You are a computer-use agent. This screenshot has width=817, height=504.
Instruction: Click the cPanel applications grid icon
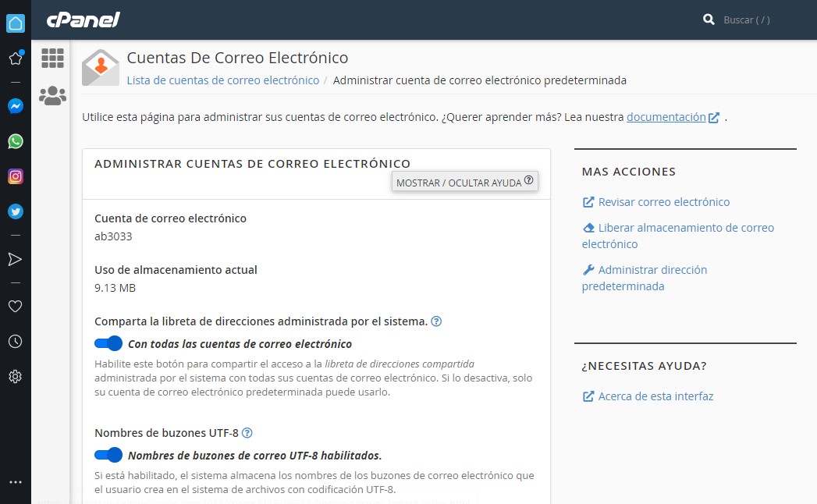click(52, 59)
